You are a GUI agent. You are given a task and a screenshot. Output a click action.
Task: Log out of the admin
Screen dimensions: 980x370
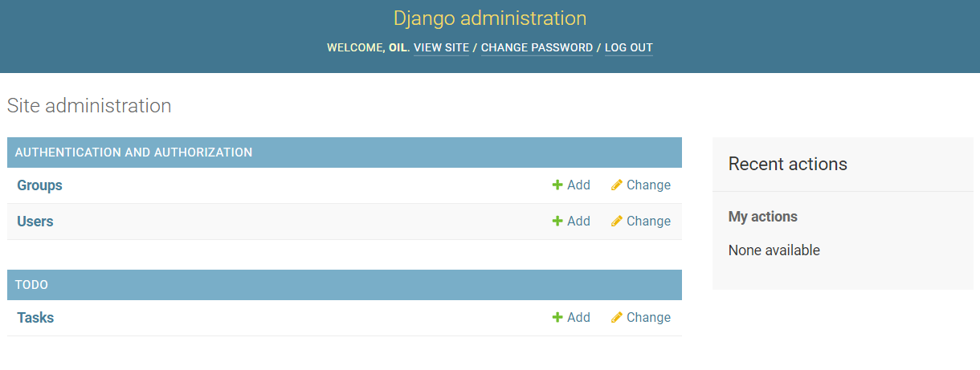(629, 48)
